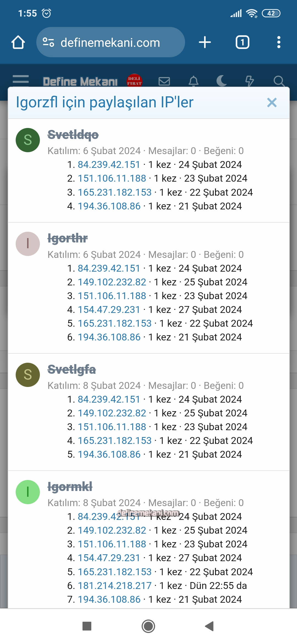
Task: Tap the green Igormkl avatar
Action: (x=28, y=492)
